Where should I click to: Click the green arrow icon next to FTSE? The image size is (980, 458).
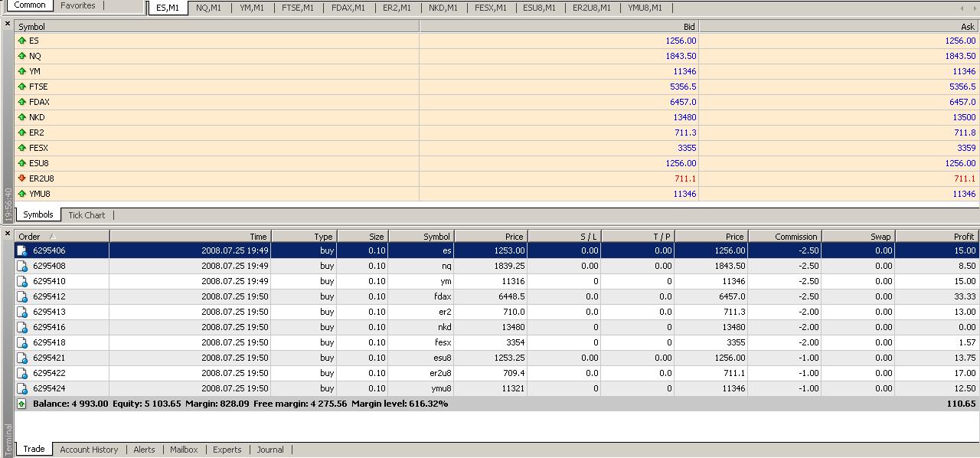tap(22, 87)
